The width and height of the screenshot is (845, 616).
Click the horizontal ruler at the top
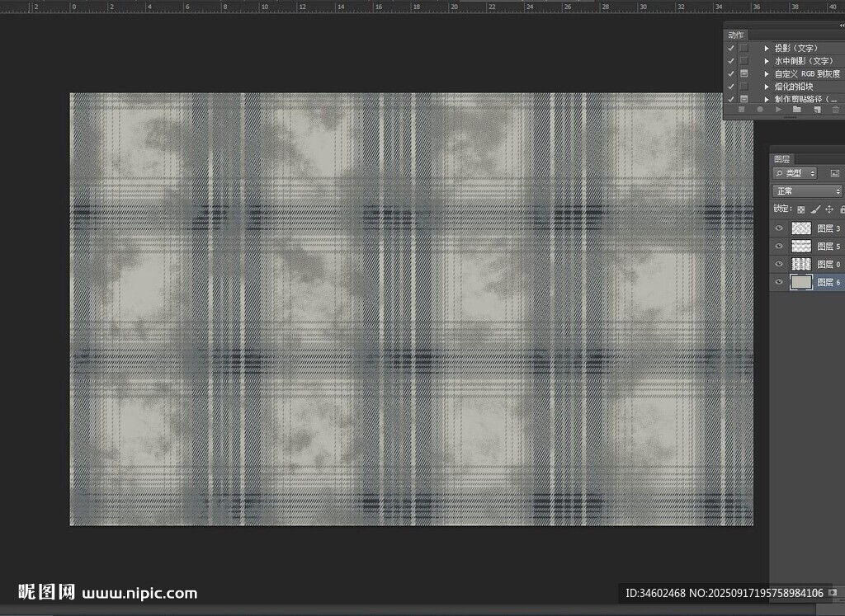pyautogui.click(x=422, y=7)
